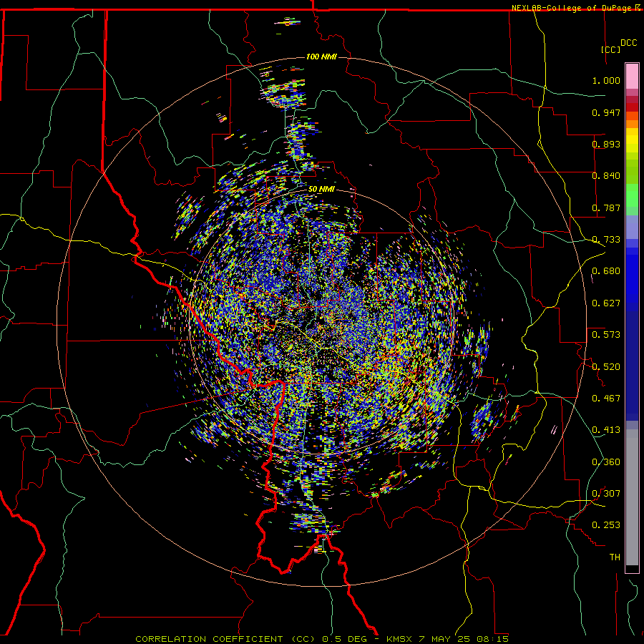Select the 0.413 scale value
Screen dimensions: 644x644
coord(606,429)
